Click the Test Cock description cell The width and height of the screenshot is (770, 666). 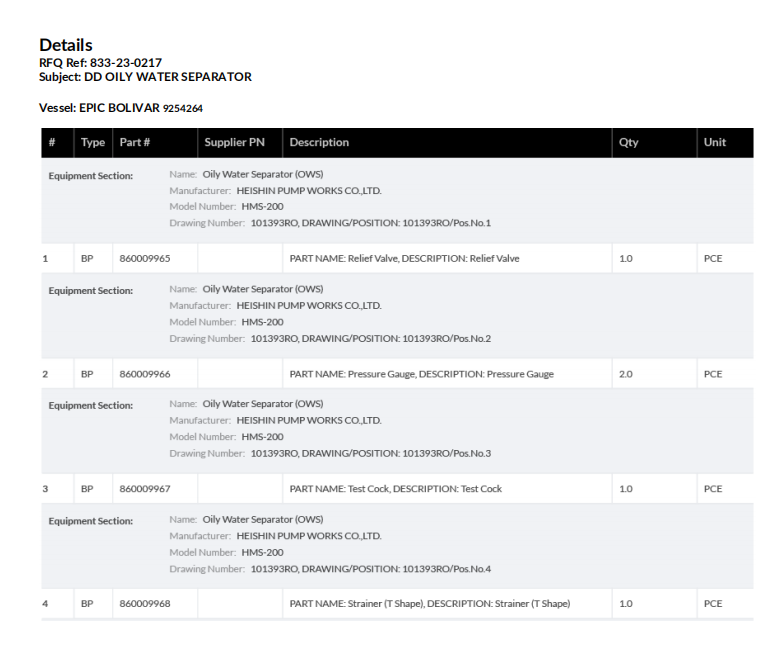tap(395, 489)
